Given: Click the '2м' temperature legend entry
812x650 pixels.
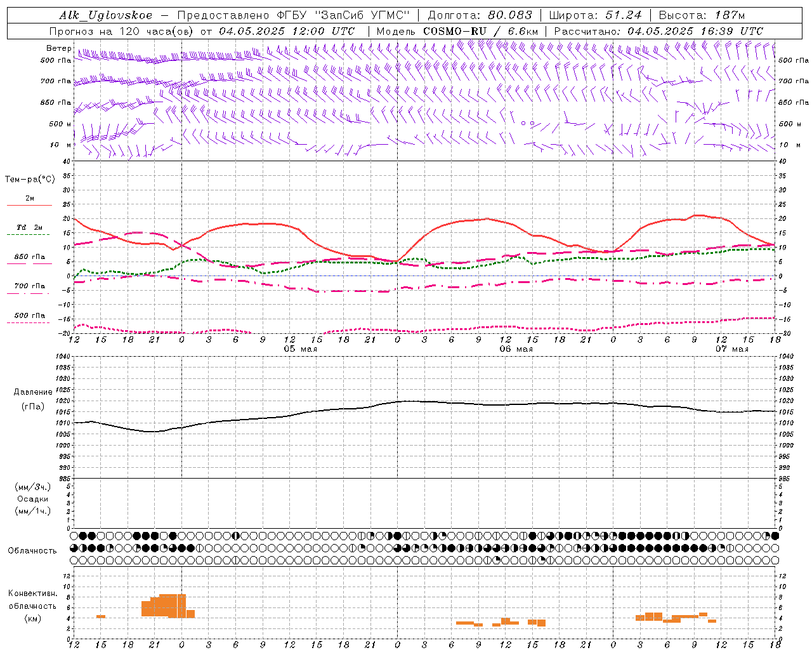Looking at the screenshot, I should (30, 199).
